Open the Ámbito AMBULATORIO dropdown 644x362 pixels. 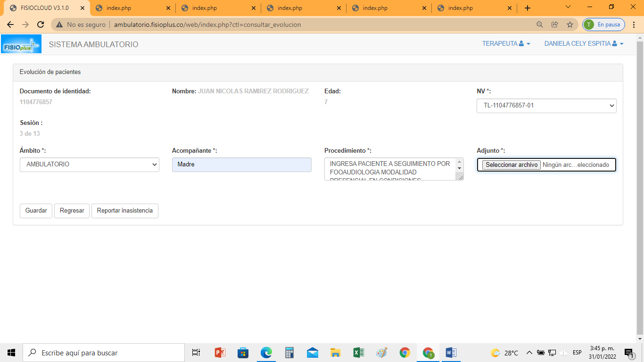coord(90,165)
